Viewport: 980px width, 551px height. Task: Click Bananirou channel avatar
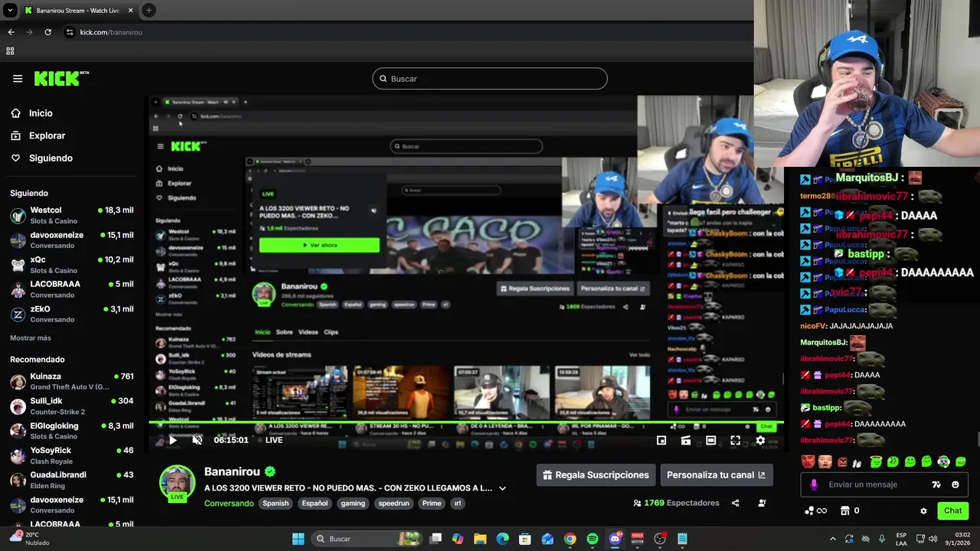(177, 483)
